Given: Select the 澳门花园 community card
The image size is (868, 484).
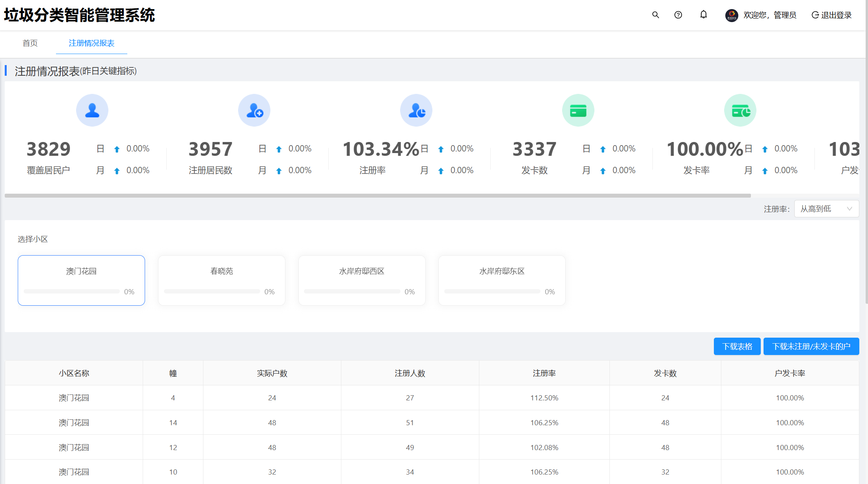Looking at the screenshot, I should coord(81,280).
